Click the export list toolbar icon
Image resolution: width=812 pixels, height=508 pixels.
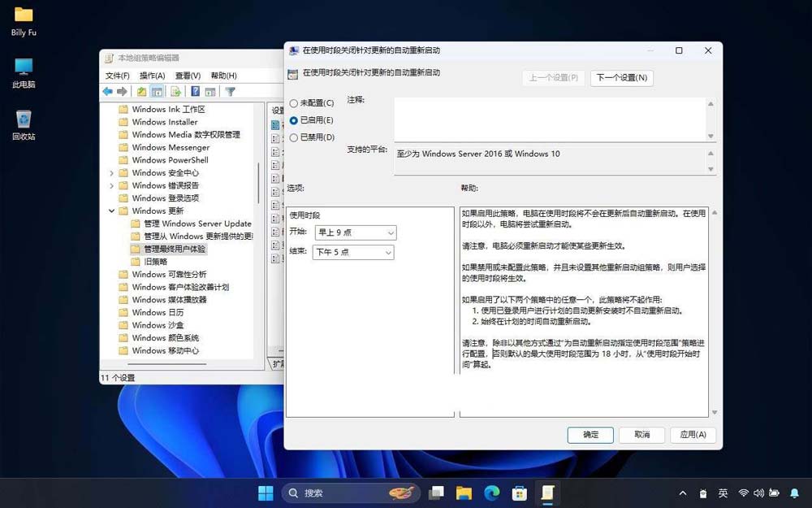[x=174, y=92]
